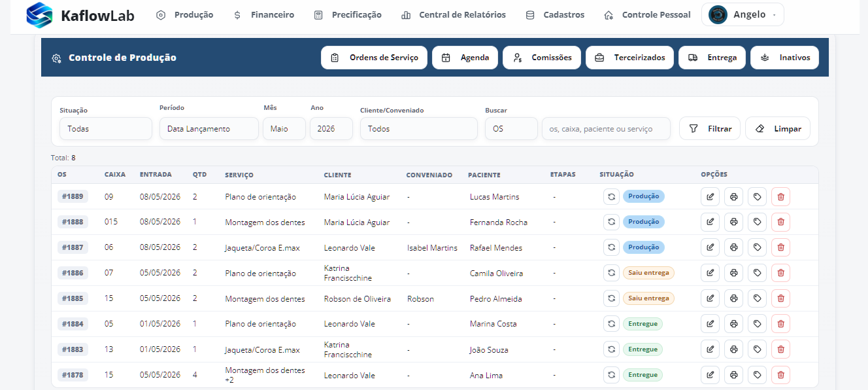
Task: Click order number #1883
Action: pyautogui.click(x=73, y=349)
